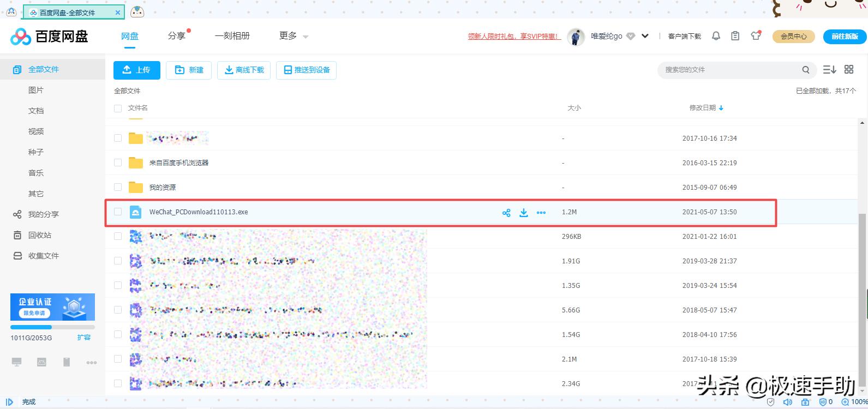This screenshot has height=409, width=868.
Task: Click the 新建 new folder button
Action: coord(189,70)
